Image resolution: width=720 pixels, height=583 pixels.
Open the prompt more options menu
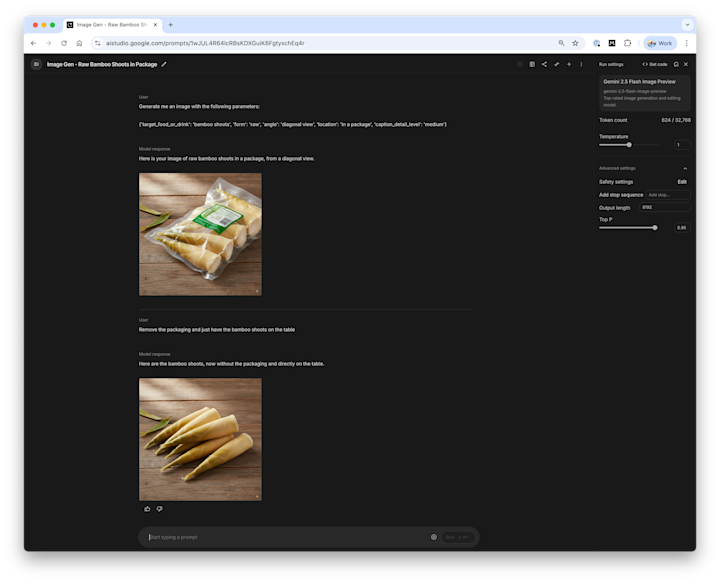pyautogui.click(x=581, y=64)
